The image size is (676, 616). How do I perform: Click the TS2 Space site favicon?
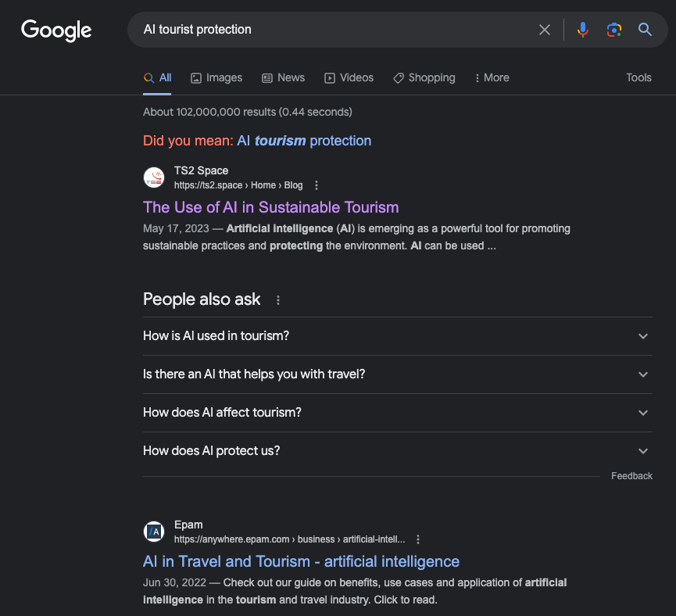coord(154,177)
